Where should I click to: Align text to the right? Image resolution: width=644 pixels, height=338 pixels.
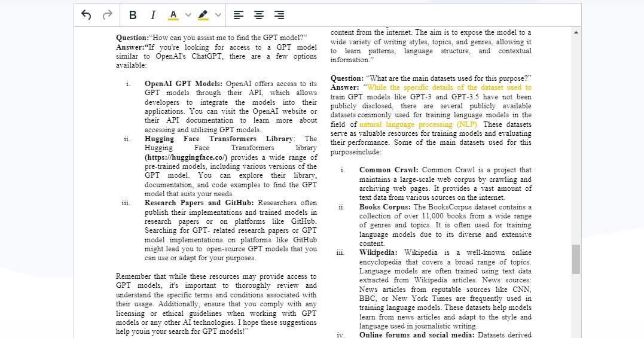coord(279,15)
